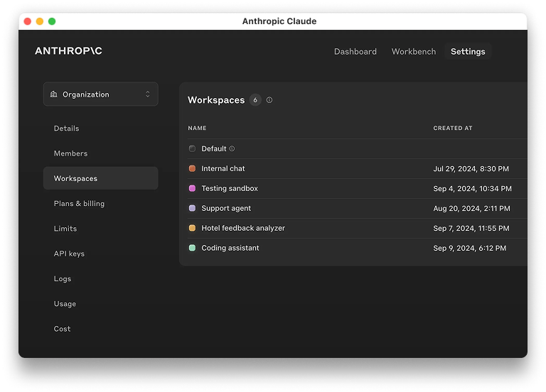Click Coding assistant green color swatch

point(192,248)
